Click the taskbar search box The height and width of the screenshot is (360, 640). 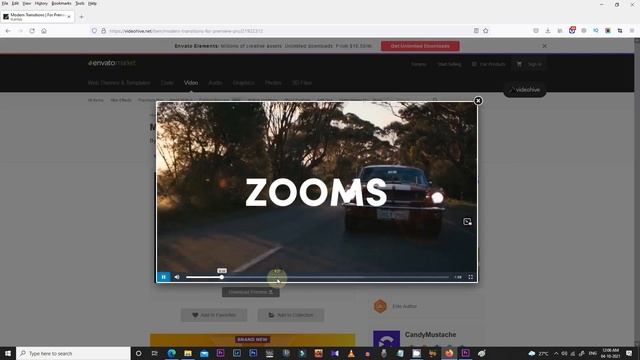73,353
